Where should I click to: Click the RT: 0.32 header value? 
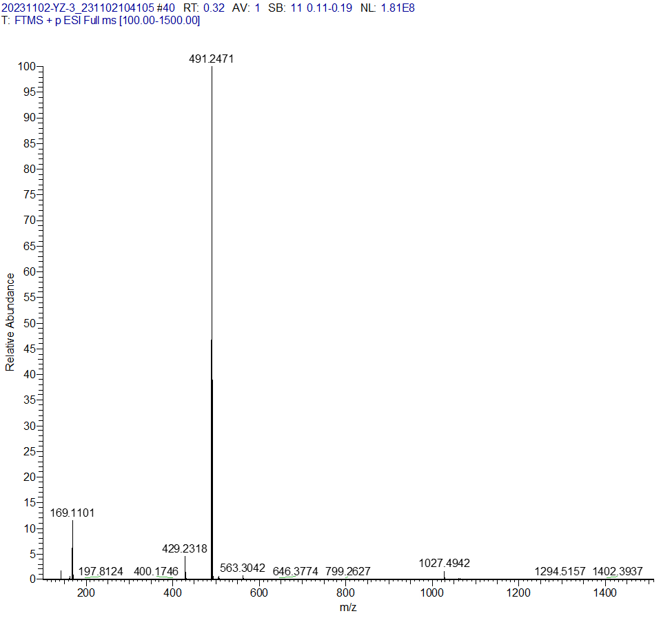(203, 8)
